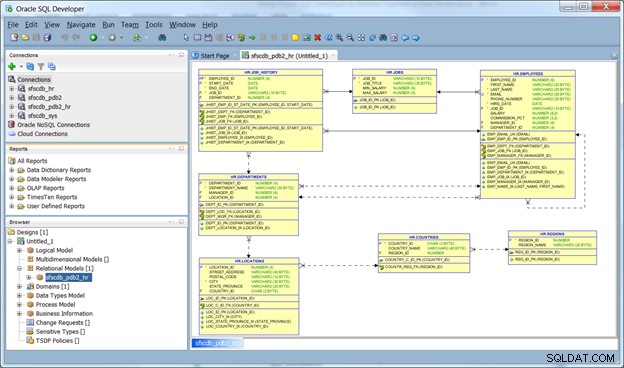Expand the sfscdb_sys connection node
The height and width of the screenshot is (368, 624).
coord(12,116)
